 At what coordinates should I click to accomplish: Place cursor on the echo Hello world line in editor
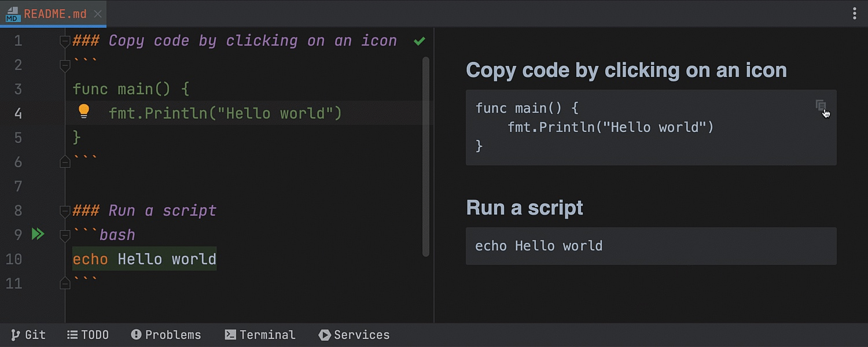[145, 259]
